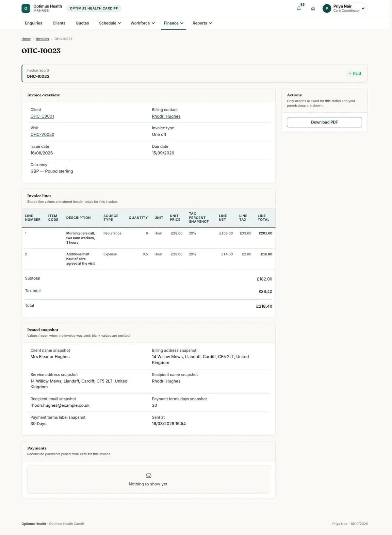Click the invoice total £218.40
Viewport: 392px width, 535px height.
264,306
